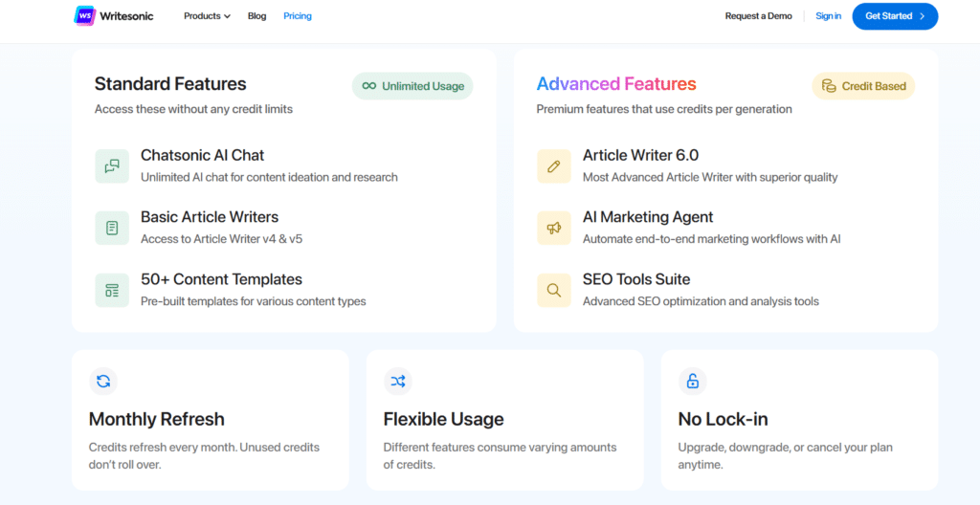
Task: Click the Sign in link
Action: (828, 16)
